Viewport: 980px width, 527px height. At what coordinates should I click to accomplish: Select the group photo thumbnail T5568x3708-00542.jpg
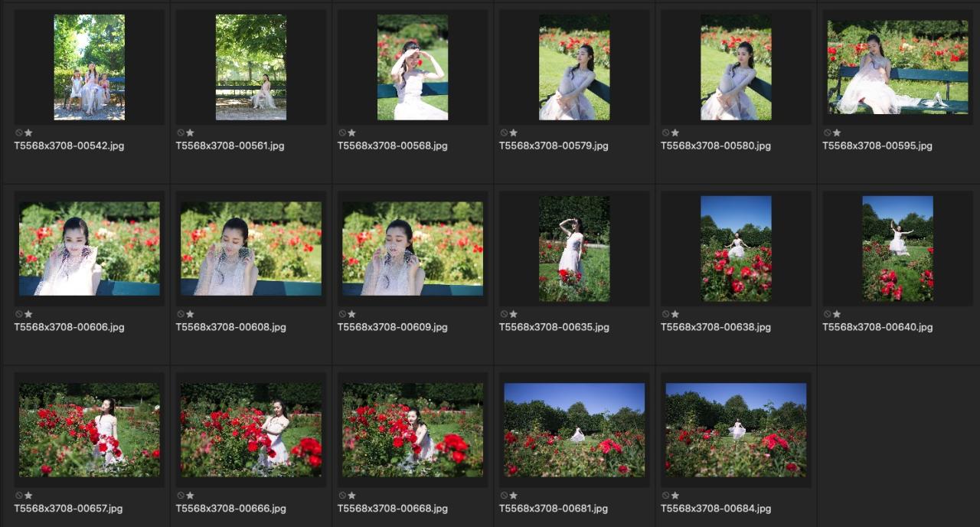[89, 67]
